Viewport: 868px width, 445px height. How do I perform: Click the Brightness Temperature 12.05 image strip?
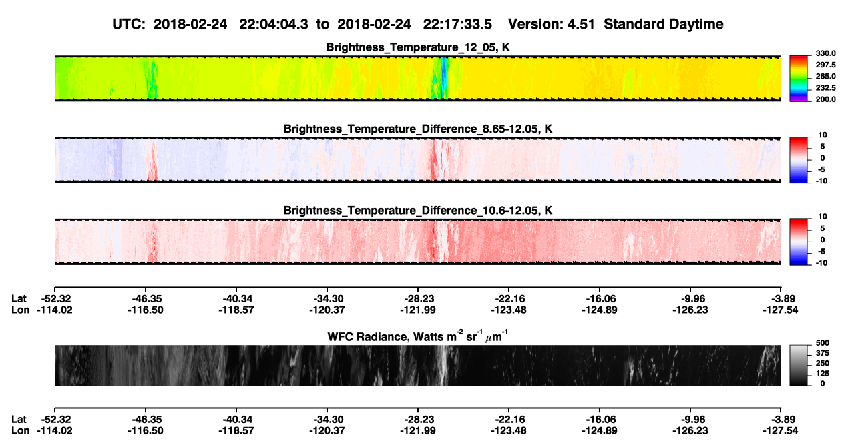417,79
